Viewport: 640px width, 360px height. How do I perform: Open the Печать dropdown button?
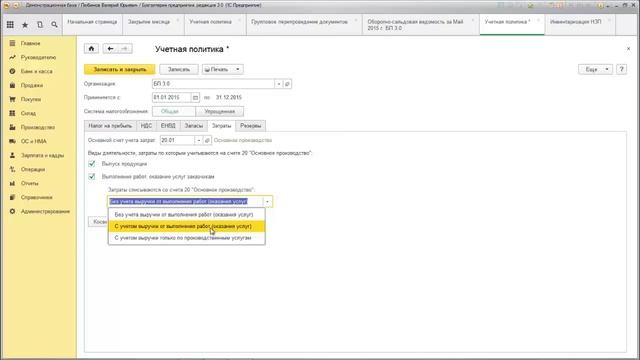click(222, 69)
